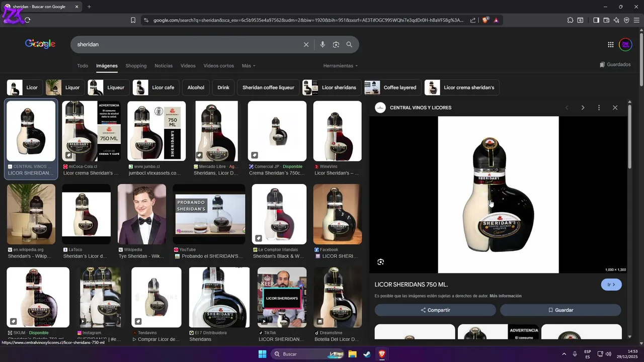The width and height of the screenshot is (644, 362).
Task: Open the CENTRAL VINOS Y LICORES source link
Action: point(421,108)
